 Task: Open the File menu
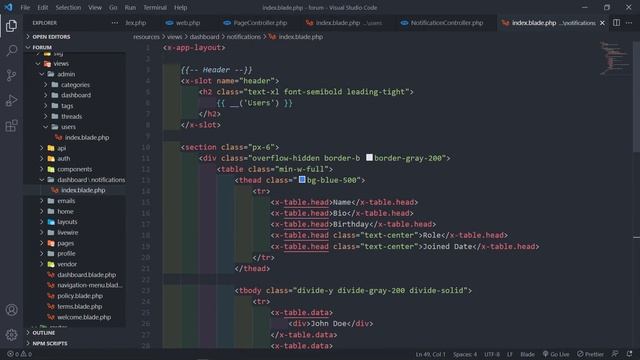tap(25, 7)
